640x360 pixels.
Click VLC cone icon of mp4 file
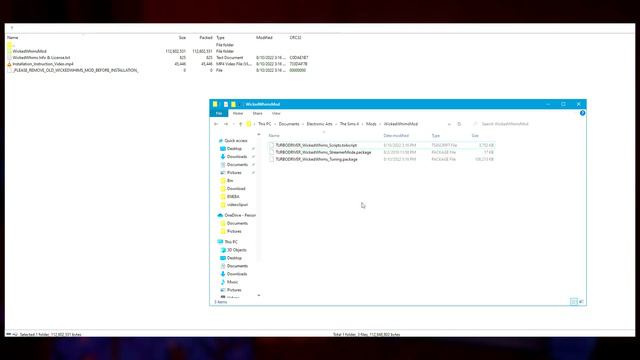tap(9, 64)
